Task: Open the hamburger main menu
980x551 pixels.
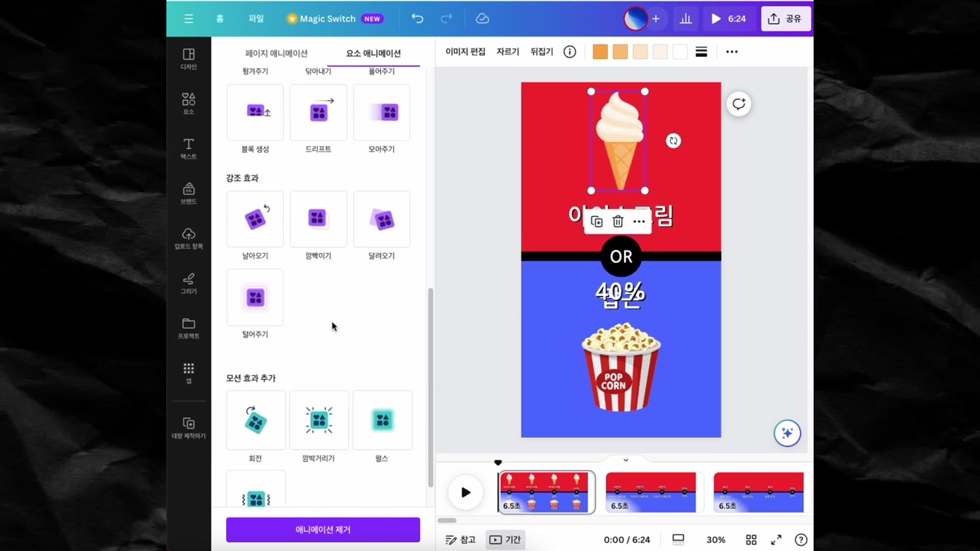Action: pyautogui.click(x=188, y=19)
